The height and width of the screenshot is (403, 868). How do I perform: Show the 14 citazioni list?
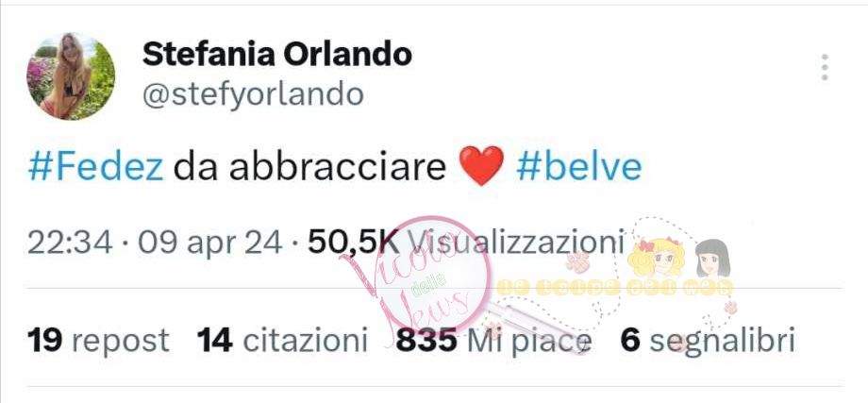coord(282,340)
